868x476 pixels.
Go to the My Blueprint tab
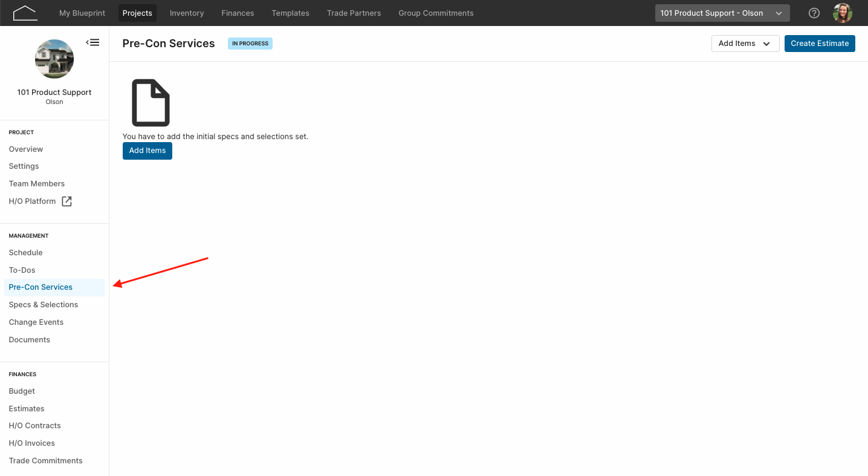[82, 13]
